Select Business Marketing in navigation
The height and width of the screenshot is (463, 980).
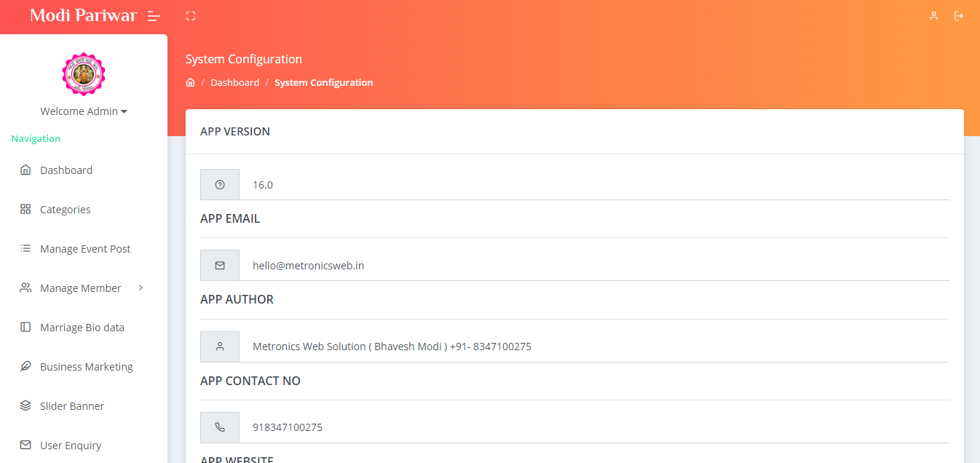pyautogui.click(x=87, y=367)
